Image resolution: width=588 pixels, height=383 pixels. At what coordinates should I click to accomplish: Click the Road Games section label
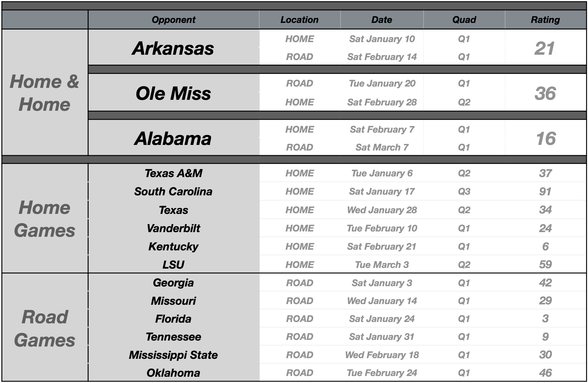point(44,328)
